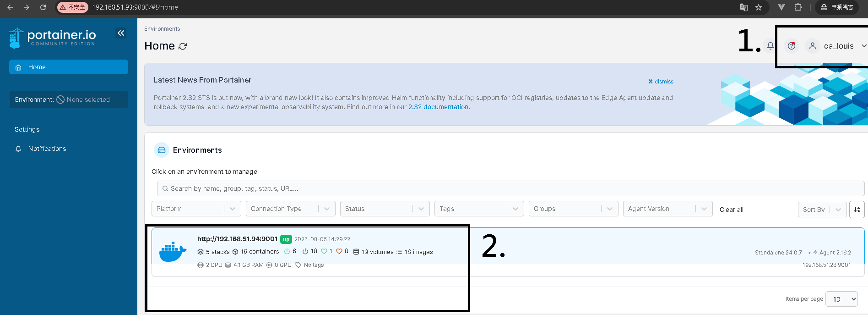
Task: Open the Groups filter dropdown
Action: 574,209
